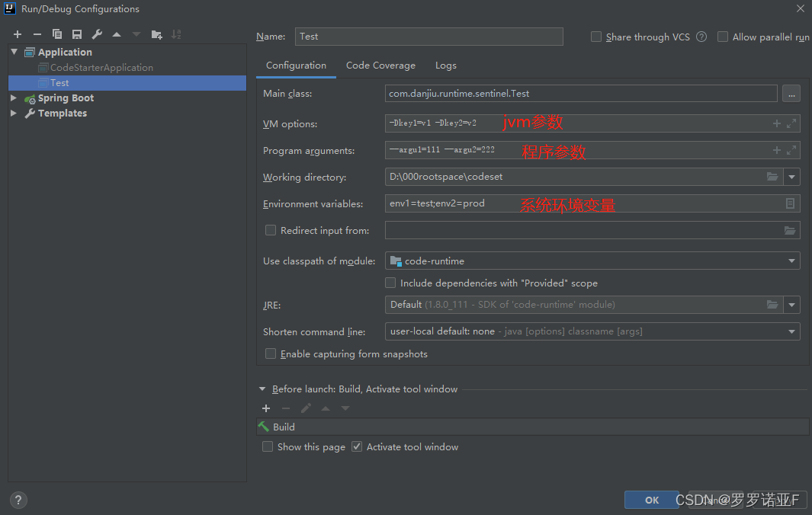Remove the selected configuration

(37, 34)
